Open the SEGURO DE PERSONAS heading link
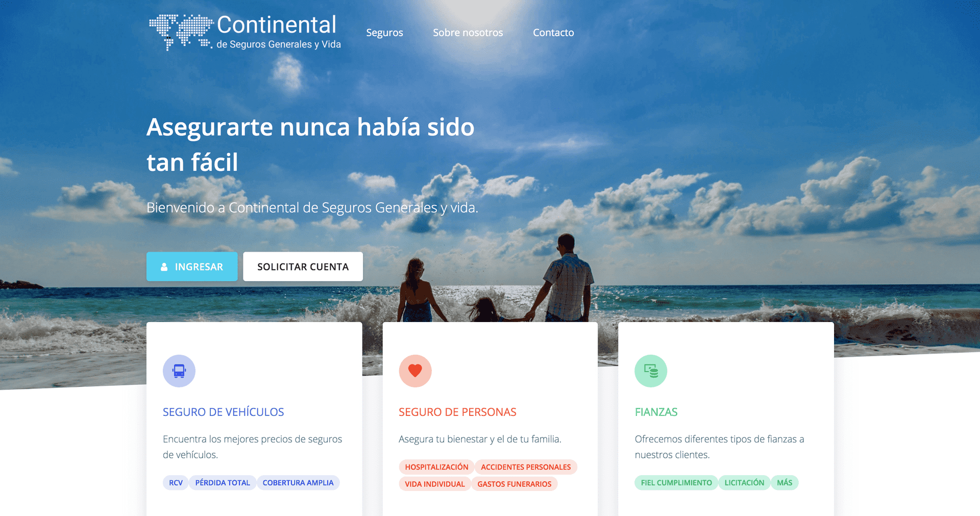Screen dimensions: 980x516 (457, 412)
